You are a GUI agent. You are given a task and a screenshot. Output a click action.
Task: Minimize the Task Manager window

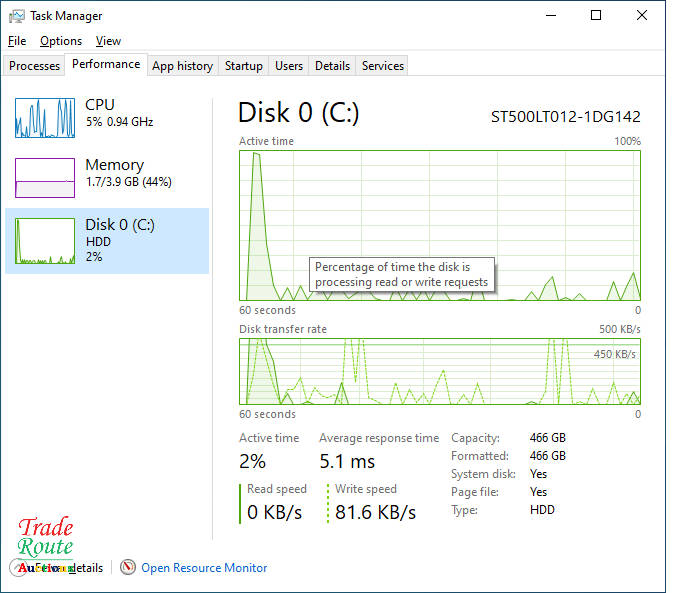click(x=550, y=16)
